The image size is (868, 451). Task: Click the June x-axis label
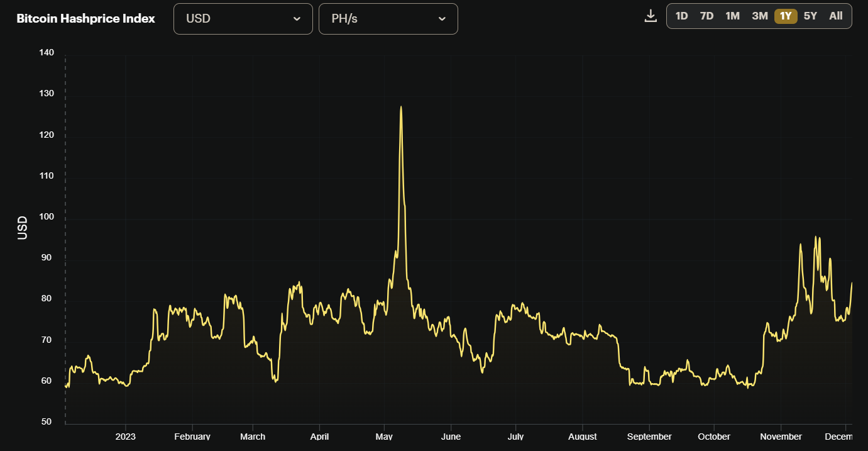coord(451,437)
